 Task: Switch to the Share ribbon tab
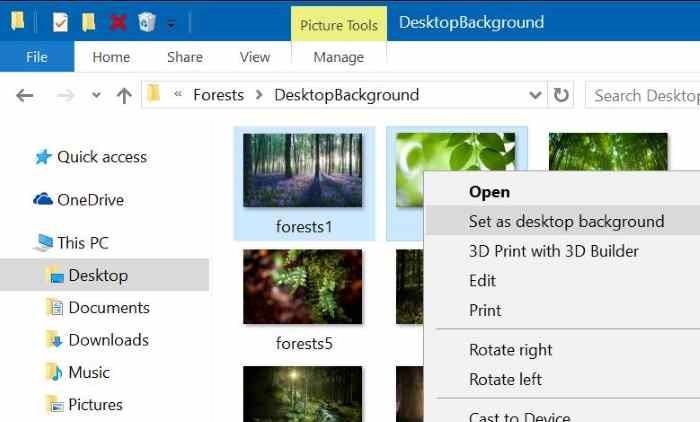(185, 57)
